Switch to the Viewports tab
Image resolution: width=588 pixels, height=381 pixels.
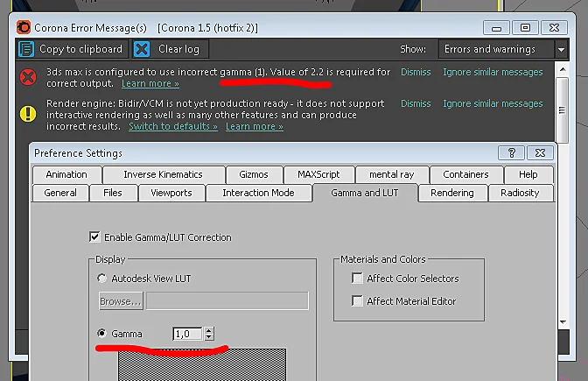click(x=171, y=193)
